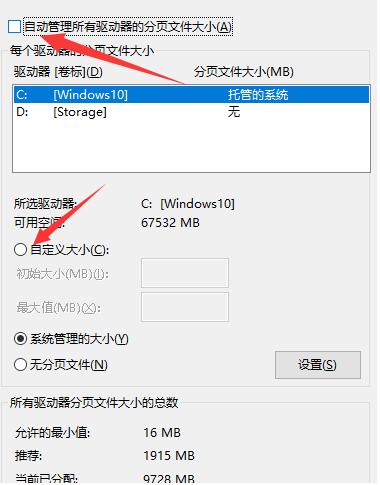Click the 分页文件大小(MB) column heading
The image size is (380, 485).
[244, 72]
